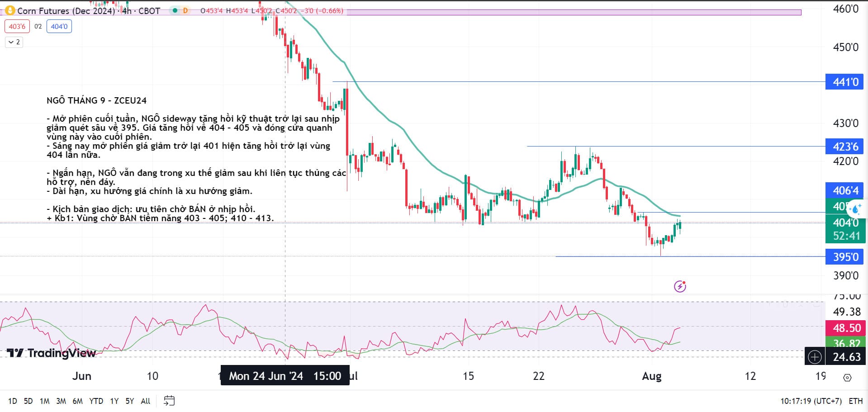Image resolution: width=868 pixels, height=412 pixels.
Task: Click the orange delayed data 'D' indicator
Action: [x=185, y=10]
